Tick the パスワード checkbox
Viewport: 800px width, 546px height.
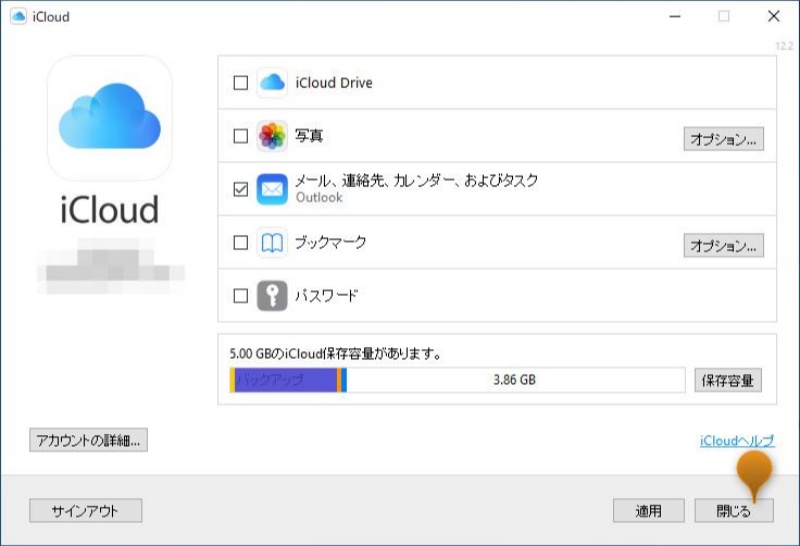240,296
